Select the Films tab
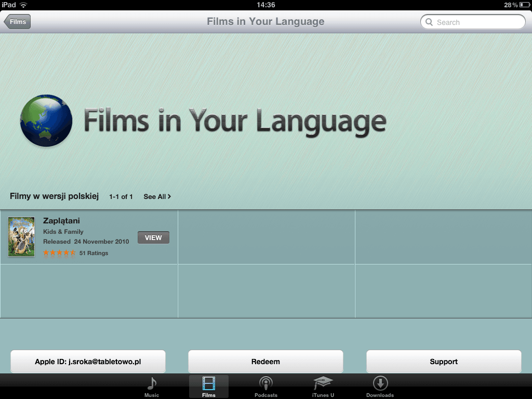This screenshot has width=532, height=399. coord(209,387)
